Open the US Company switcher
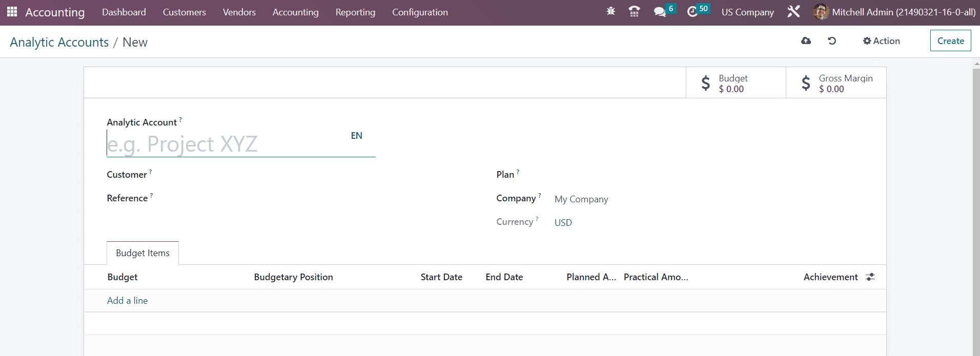 (747, 12)
